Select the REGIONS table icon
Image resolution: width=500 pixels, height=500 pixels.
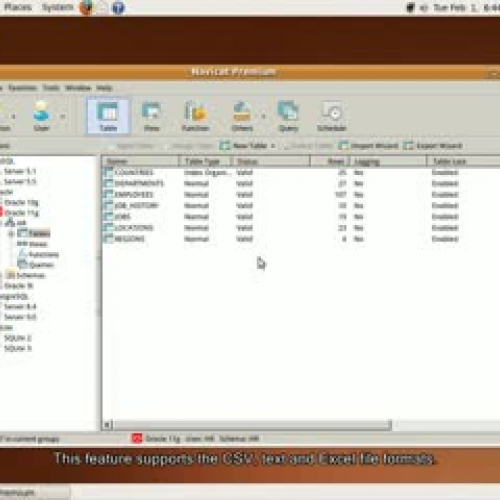[108, 239]
